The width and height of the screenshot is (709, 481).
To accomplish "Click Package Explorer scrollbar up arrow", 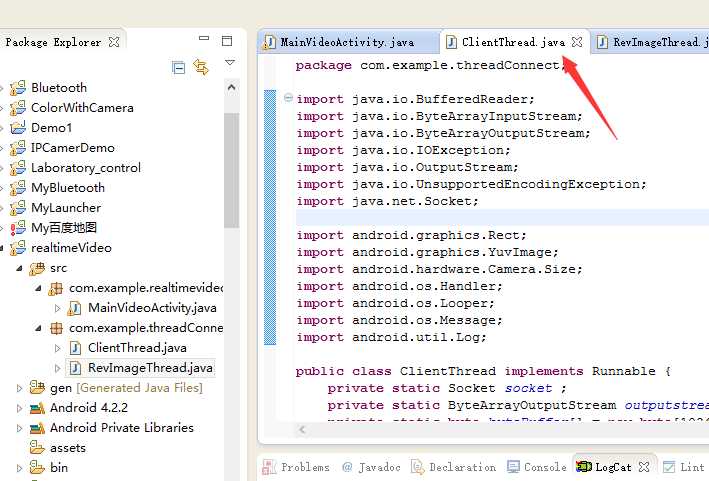I will (x=232, y=87).
